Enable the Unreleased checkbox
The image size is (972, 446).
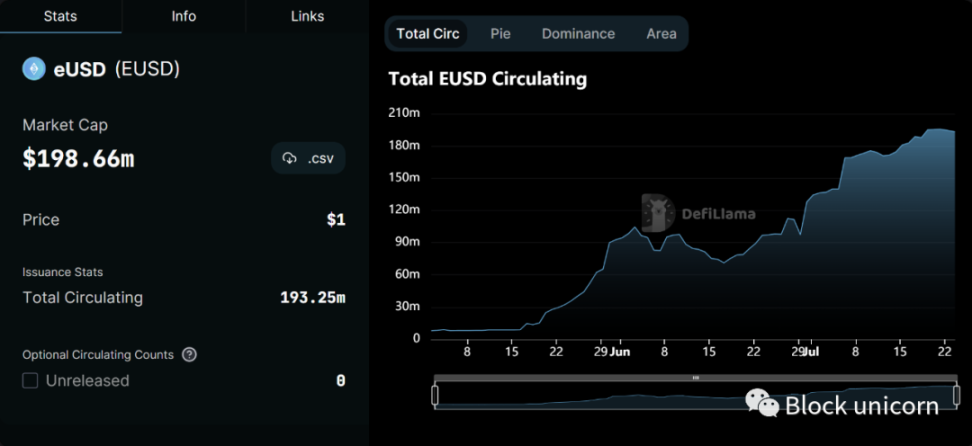(x=30, y=380)
